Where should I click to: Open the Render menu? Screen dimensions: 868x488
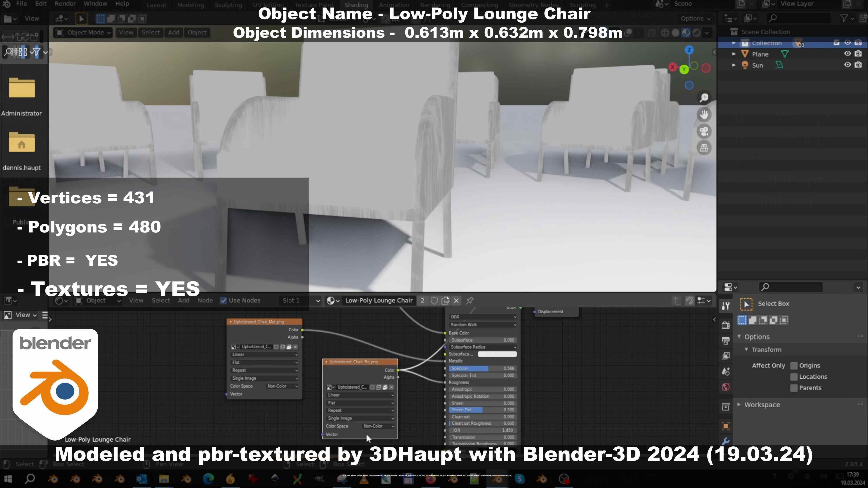pos(65,4)
